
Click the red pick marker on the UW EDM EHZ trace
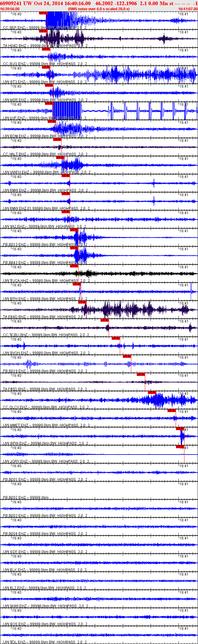(52, 121)
